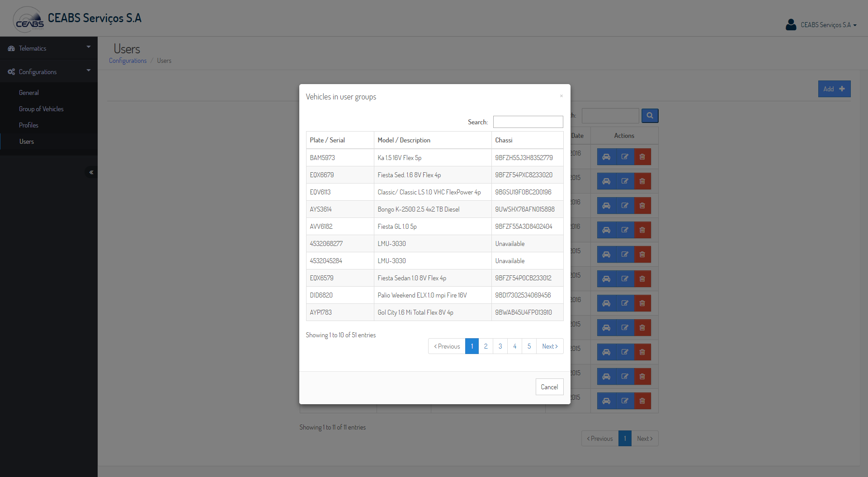Open the General configurations page

tap(29, 93)
